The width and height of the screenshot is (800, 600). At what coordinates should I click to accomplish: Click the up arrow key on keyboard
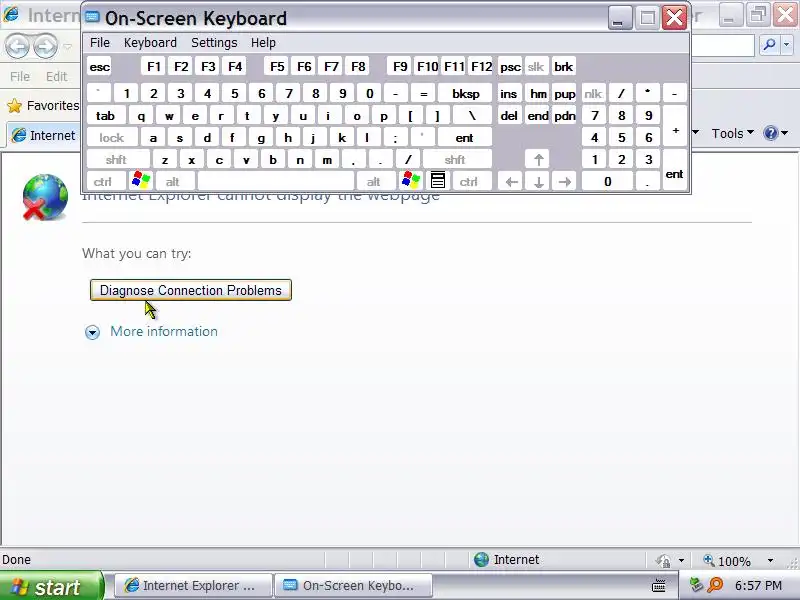click(538, 160)
